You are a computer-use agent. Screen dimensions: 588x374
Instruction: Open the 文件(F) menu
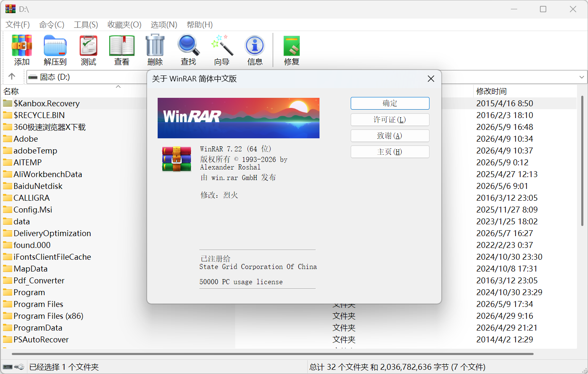tap(18, 24)
